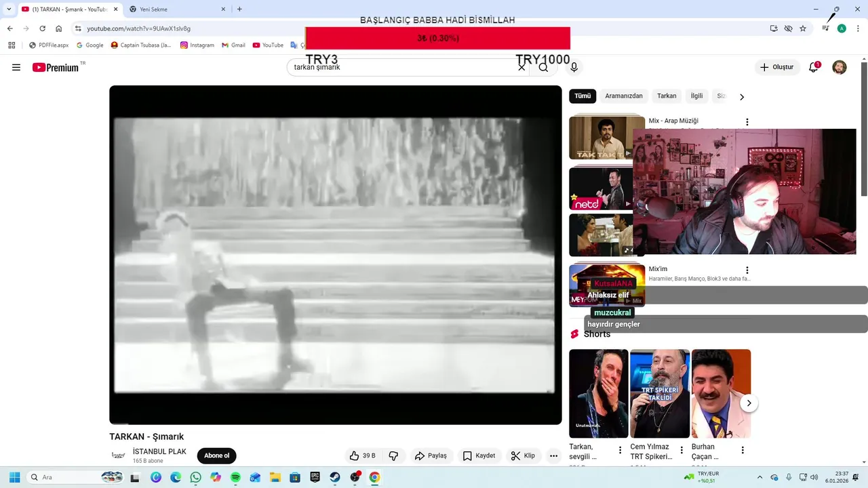Dislike the video with thumbs-down
Viewport: 868px width, 488px height.
(393, 455)
